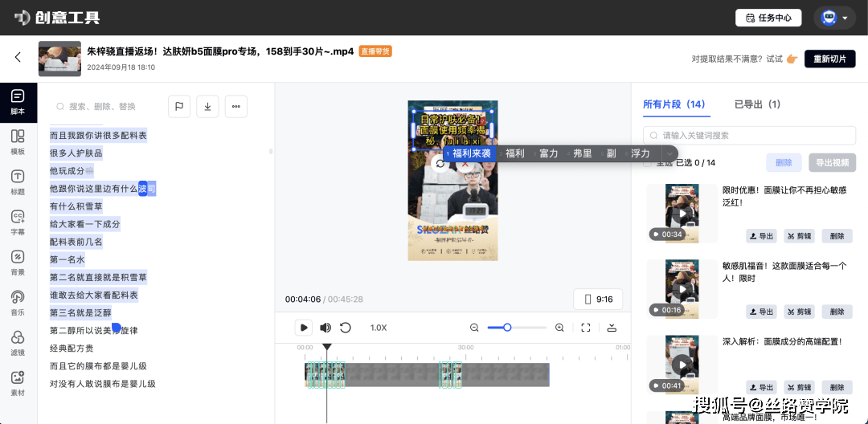The height and width of the screenshot is (424, 868).
Task: Open the 滤镜 filter panel
Action: (x=18, y=343)
